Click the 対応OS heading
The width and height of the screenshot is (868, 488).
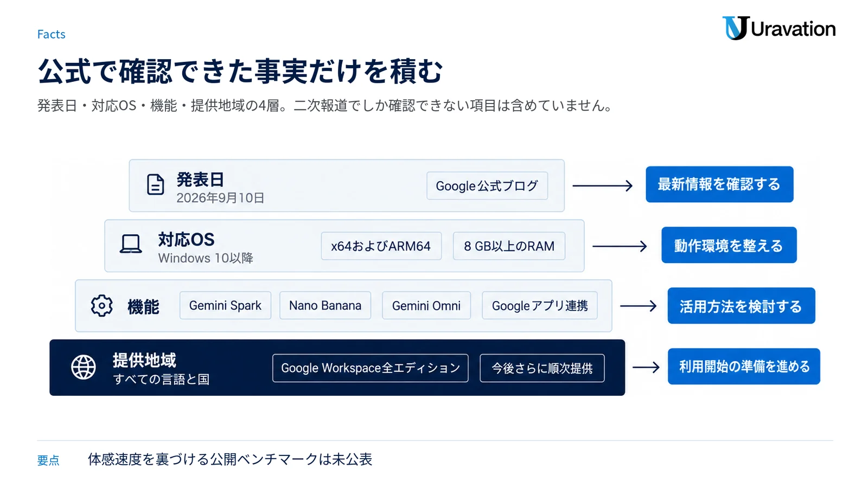(x=186, y=240)
